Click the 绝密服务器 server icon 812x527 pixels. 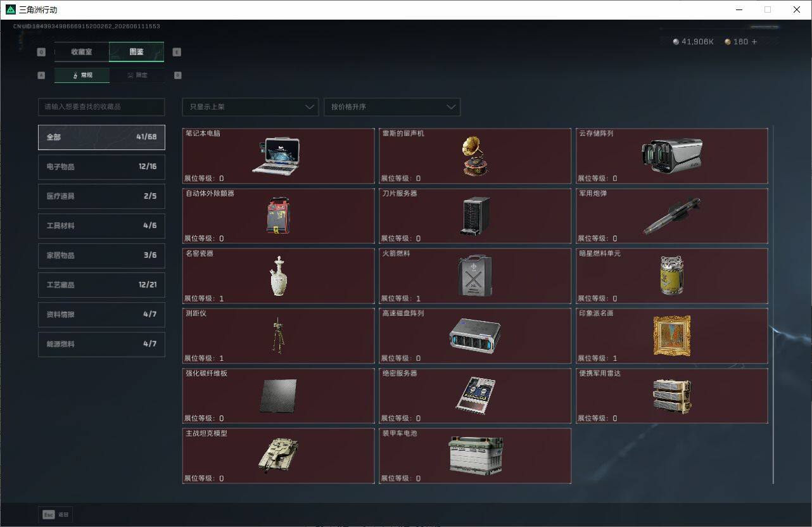pyautogui.click(x=475, y=396)
